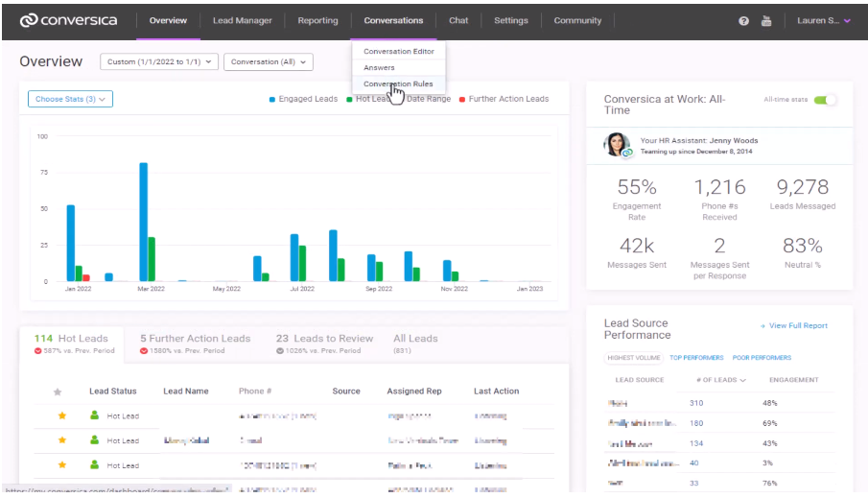This screenshot has width=868, height=498.
Task: Click the YouTube icon in header
Action: tap(766, 21)
